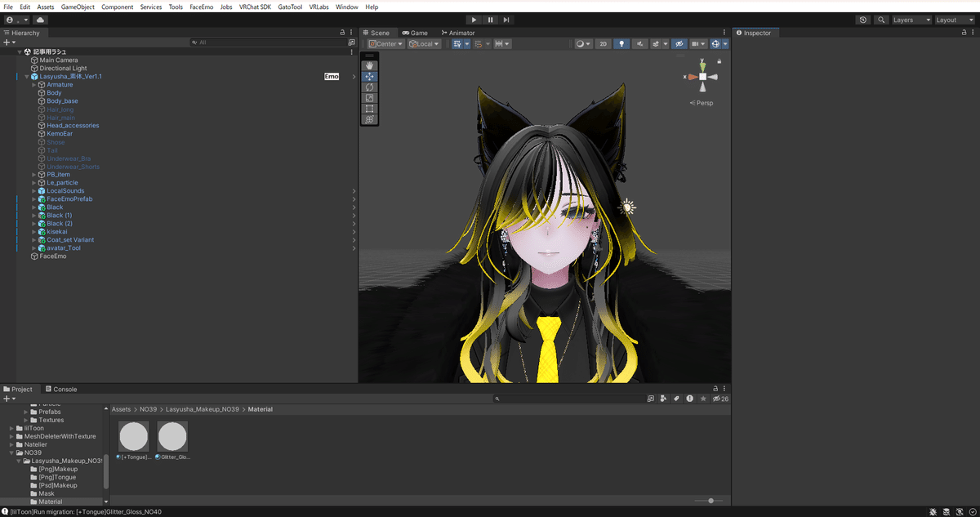Switch to the Animator tab
Image resolution: width=980 pixels, height=517 pixels.
coord(457,33)
